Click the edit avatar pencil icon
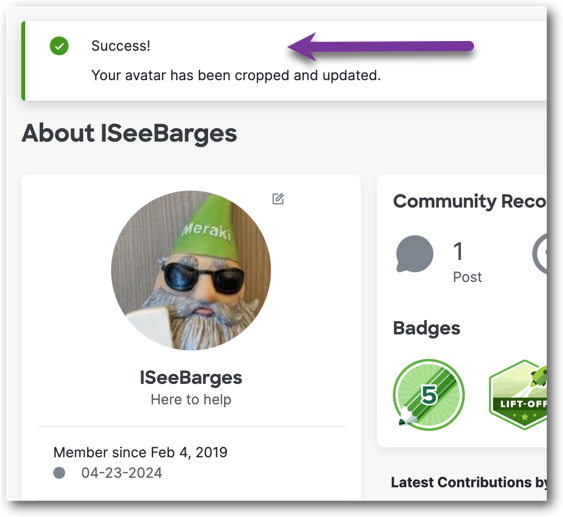 coord(278,199)
